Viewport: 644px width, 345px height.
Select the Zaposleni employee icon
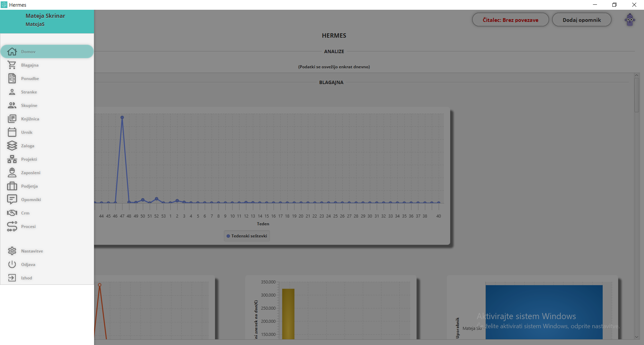pos(12,172)
